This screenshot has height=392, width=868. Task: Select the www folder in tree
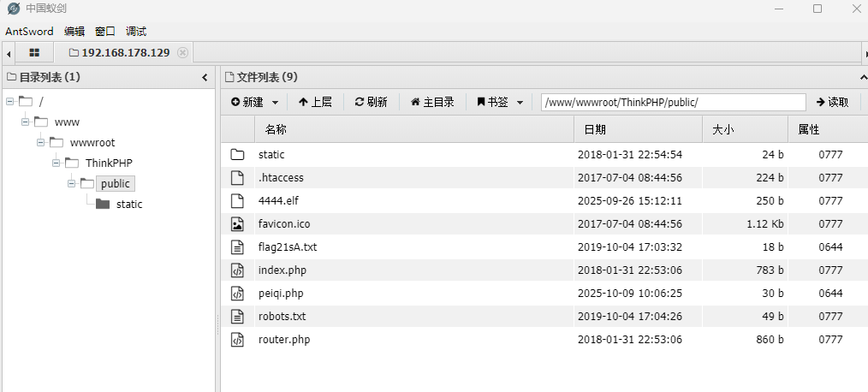pos(67,122)
